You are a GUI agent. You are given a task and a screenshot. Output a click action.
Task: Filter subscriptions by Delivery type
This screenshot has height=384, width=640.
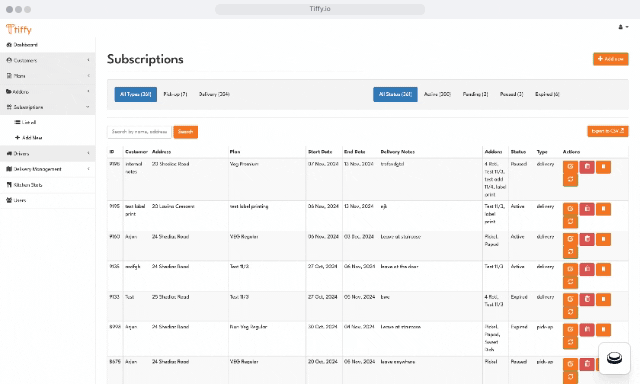tap(214, 94)
